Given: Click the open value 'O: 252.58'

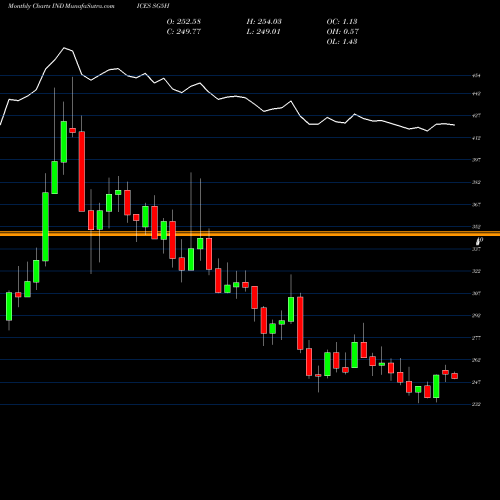Looking at the screenshot, I should pos(184,21).
